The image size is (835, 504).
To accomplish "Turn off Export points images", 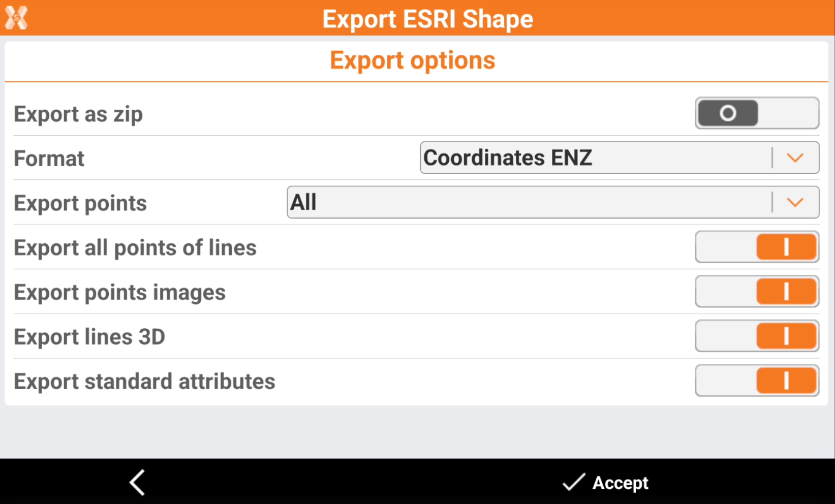I will click(756, 292).
